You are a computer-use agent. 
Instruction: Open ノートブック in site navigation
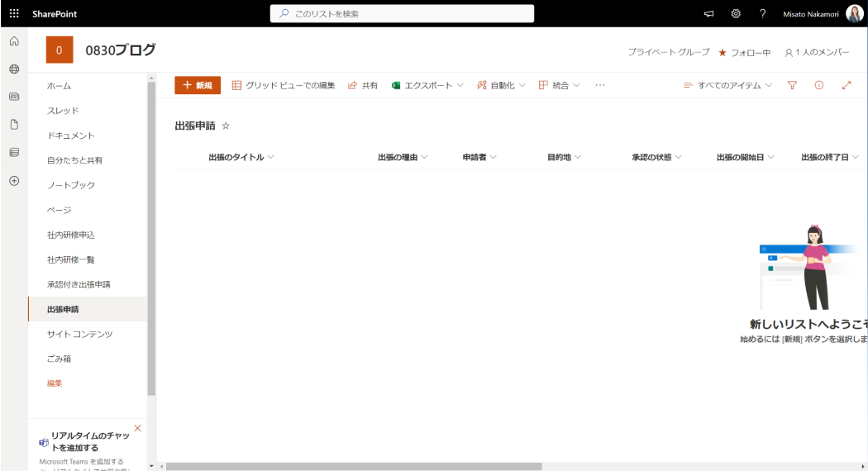click(x=71, y=185)
